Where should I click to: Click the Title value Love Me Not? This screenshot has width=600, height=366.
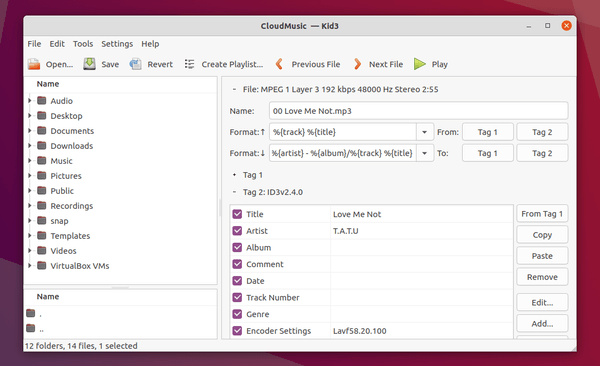pyautogui.click(x=357, y=214)
